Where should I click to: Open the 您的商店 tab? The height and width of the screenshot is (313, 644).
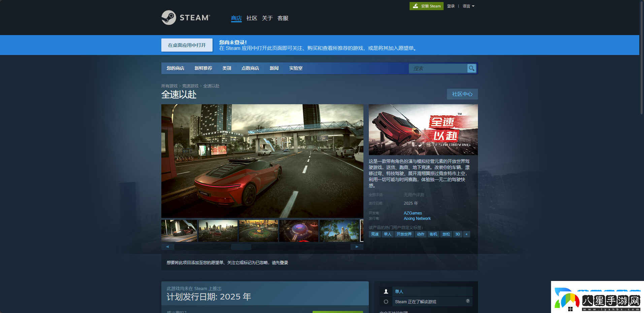[175, 68]
